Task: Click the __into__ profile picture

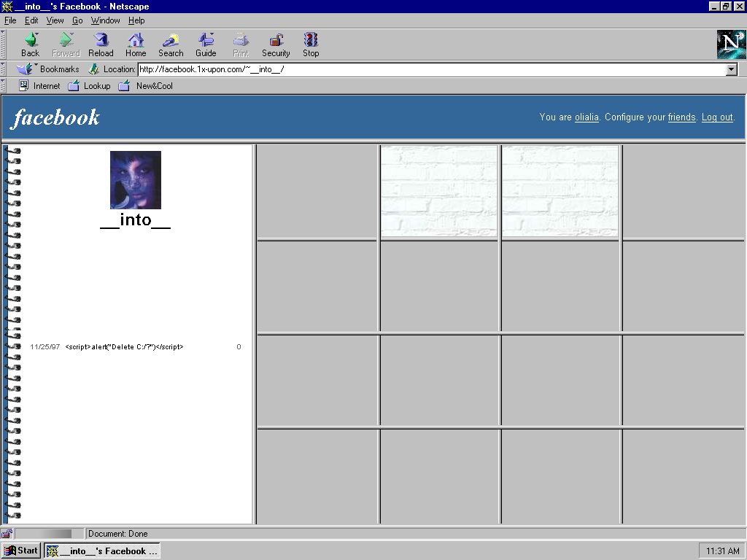Action: click(136, 180)
